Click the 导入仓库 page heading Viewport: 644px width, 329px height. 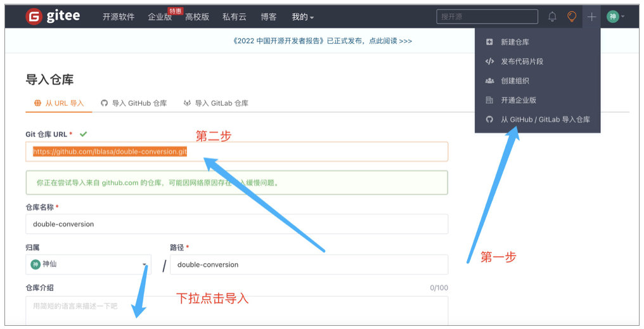click(x=49, y=79)
